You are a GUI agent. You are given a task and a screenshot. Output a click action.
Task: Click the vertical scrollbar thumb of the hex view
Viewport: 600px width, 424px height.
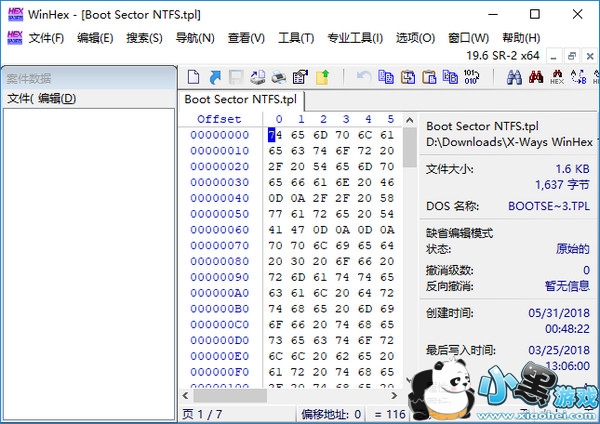point(409,147)
